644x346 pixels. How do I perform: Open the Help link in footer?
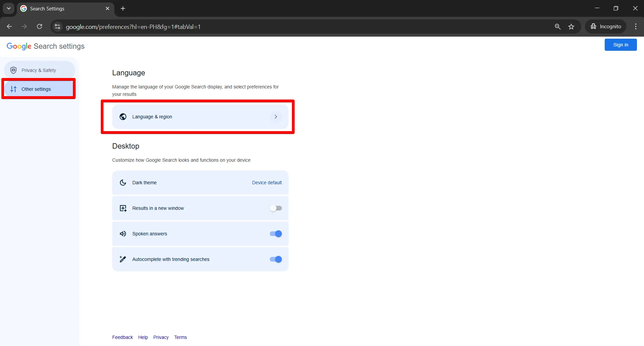143,337
